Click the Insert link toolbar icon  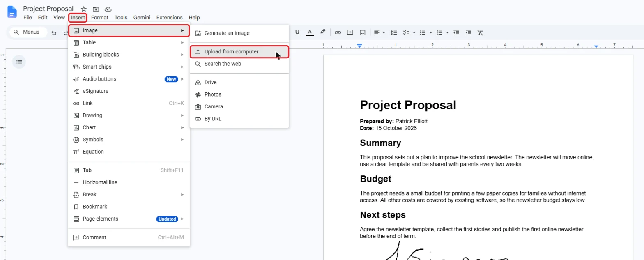(338, 32)
